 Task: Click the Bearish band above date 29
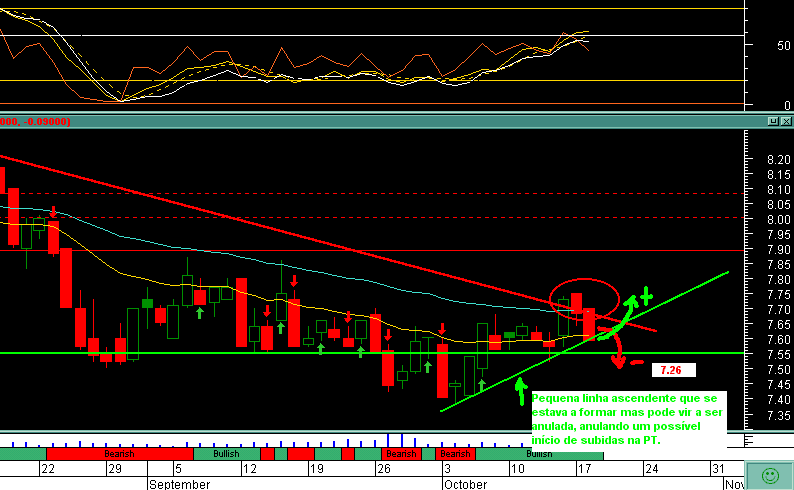click(x=120, y=454)
